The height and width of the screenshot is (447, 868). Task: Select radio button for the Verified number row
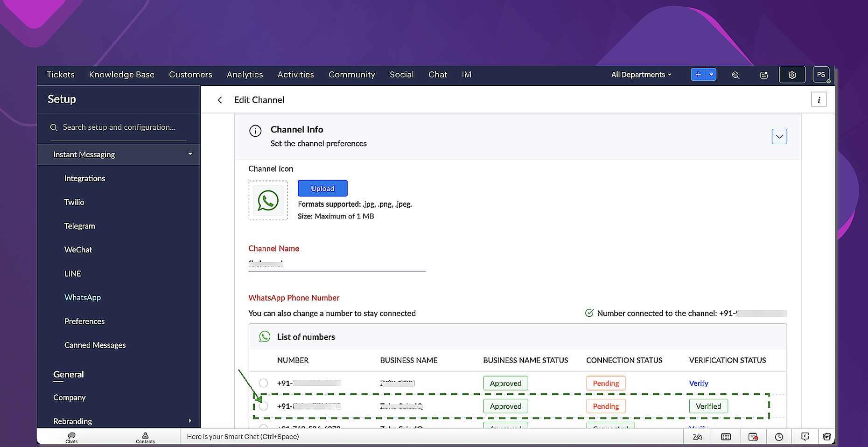pyautogui.click(x=264, y=406)
